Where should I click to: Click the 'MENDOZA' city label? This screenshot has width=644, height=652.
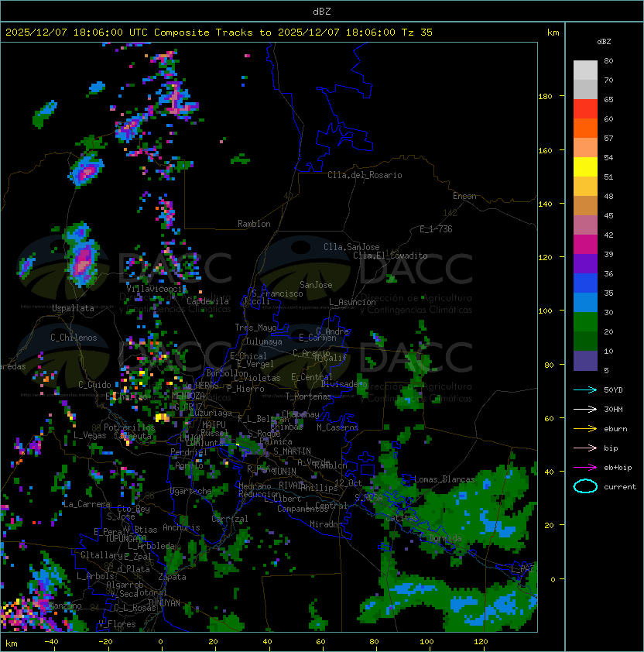click(x=188, y=396)
